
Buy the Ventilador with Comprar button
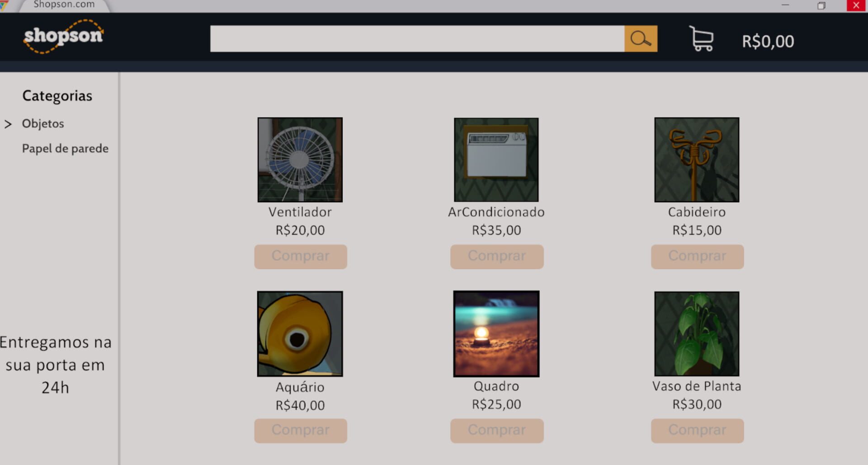click(x=301, y=257)
